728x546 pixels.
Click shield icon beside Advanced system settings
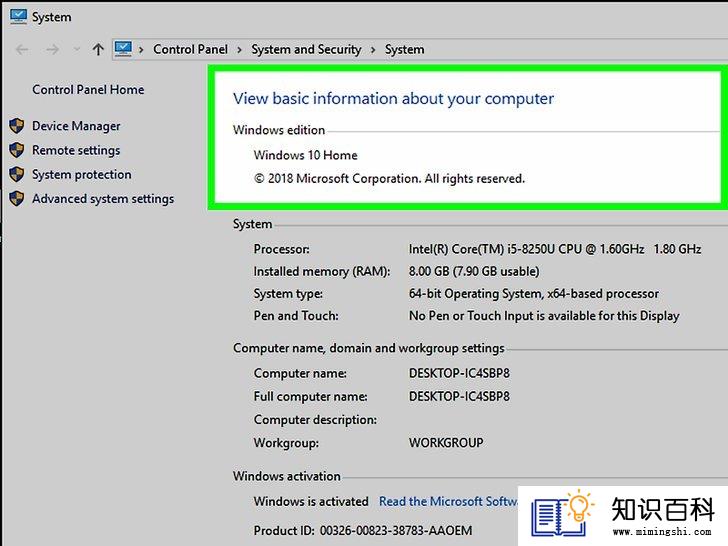coord(17,198)
